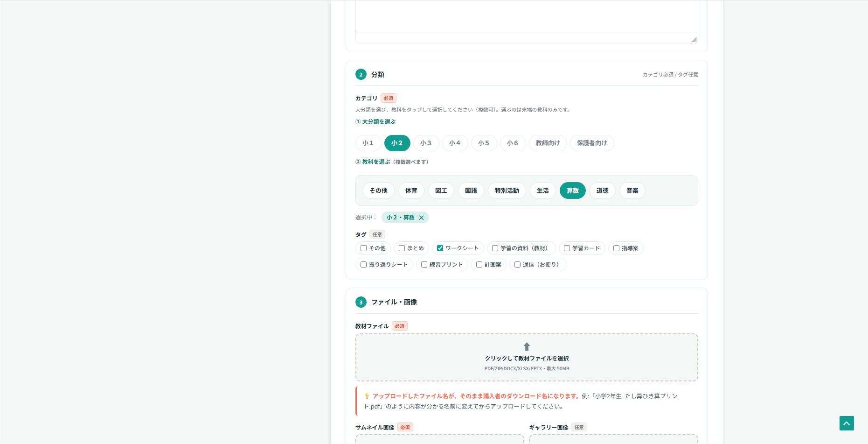Screen dimensions: 868x444
Task: Click the サムネイル画像 upload area
Action: pos(439,439)
